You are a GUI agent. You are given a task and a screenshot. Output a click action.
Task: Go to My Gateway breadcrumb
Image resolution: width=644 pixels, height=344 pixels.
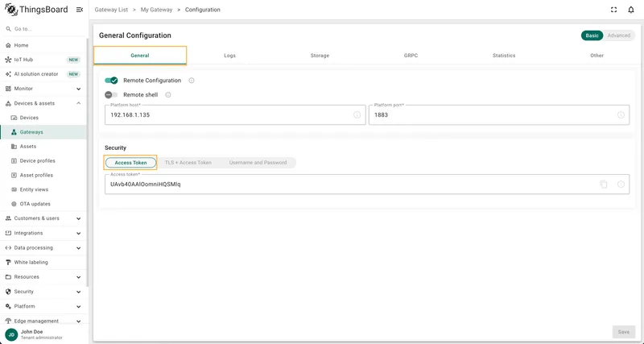[156, 10]
